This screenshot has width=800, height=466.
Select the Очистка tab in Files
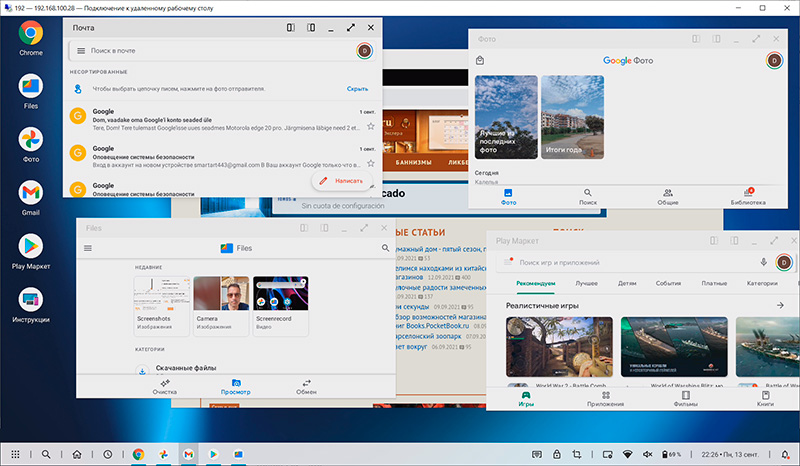pos(164,386)
